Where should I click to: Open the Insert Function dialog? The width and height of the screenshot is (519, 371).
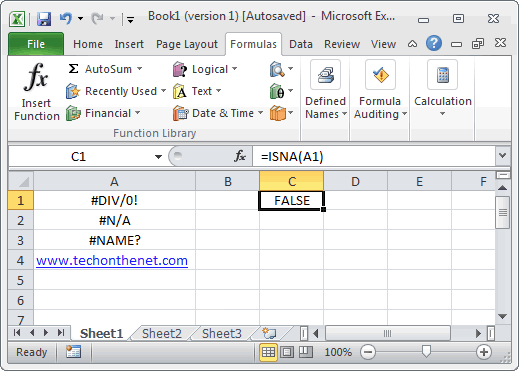coord(36,92)
